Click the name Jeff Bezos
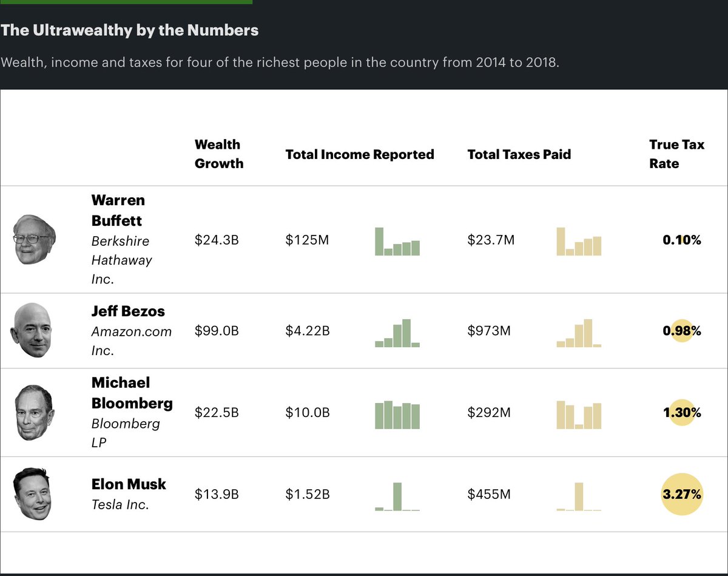 click(128, 311)
